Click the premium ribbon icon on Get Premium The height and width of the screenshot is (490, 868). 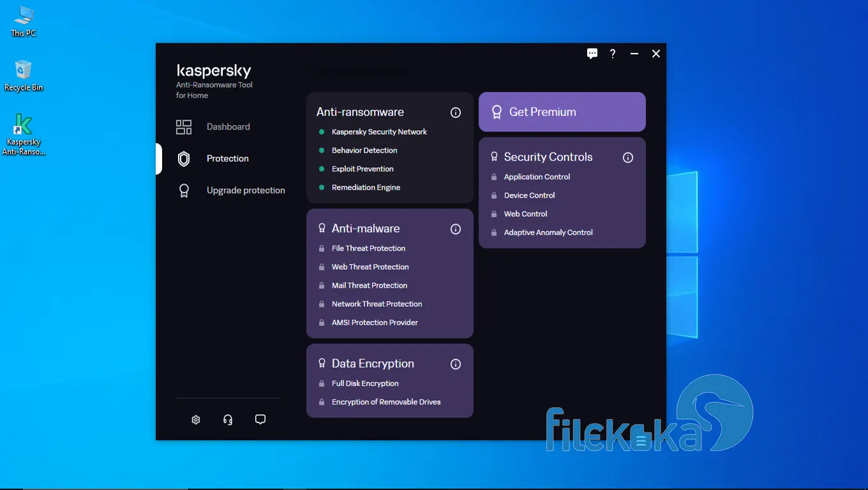(497, 112)
